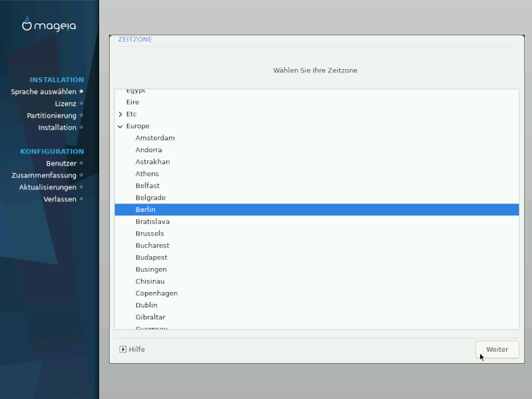Select the Eire timezone entry
532x399 pixels.
tap(132, 102)
